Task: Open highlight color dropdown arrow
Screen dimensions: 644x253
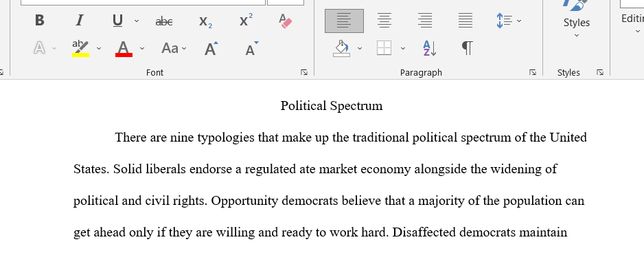Action: tap(99, 49)
